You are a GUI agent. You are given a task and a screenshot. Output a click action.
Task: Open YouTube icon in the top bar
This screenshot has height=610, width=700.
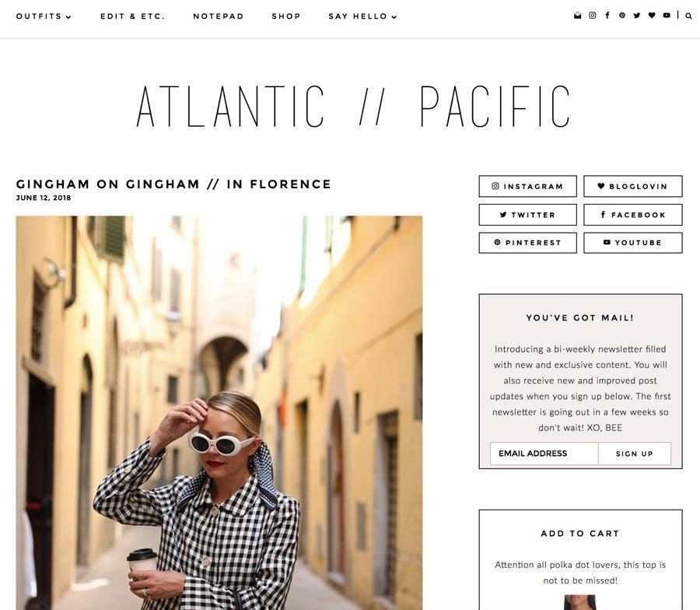pos(667,16)
